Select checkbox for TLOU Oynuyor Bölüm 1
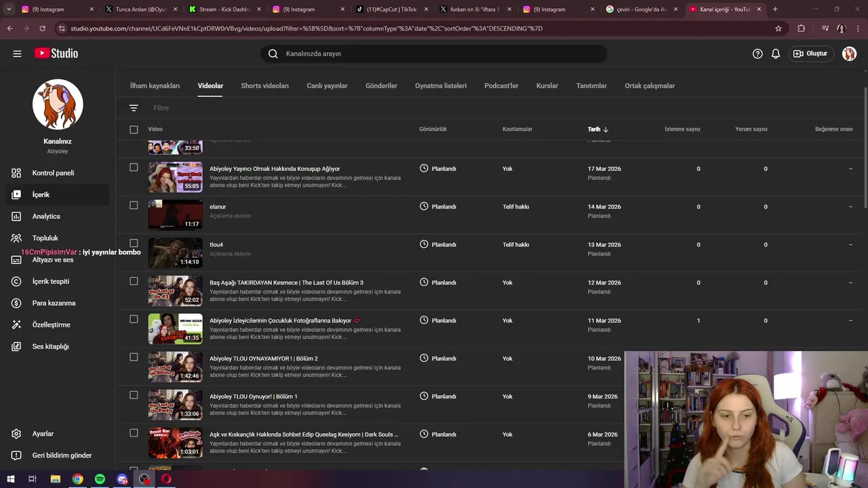 134,395
